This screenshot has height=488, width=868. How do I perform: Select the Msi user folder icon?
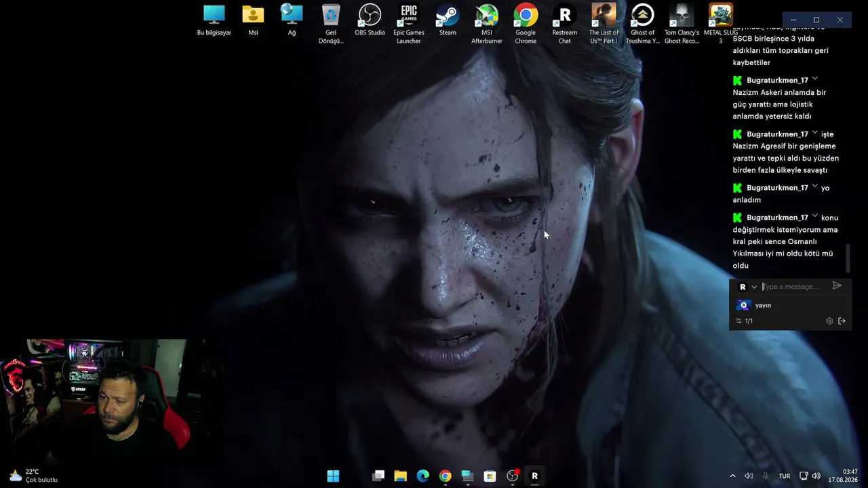tap(253, 20)
